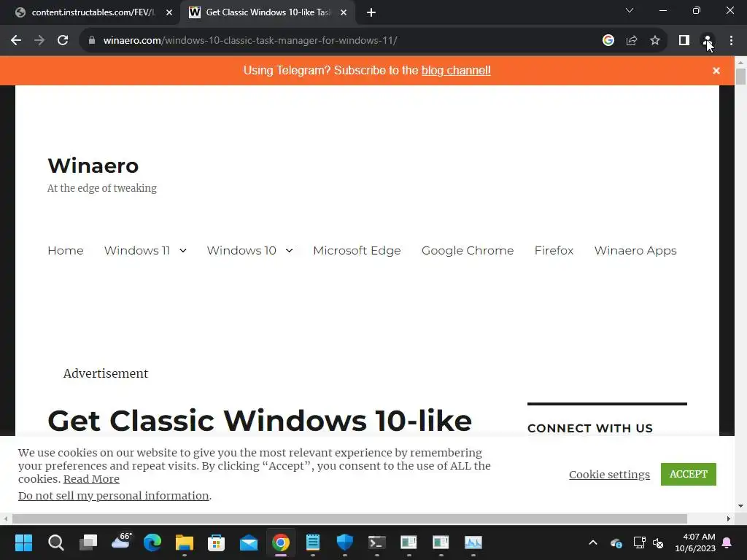The height and width of the screenshot is (560, 747).
Task: Click the Winaero site title
Action: (x=93, y=166)
